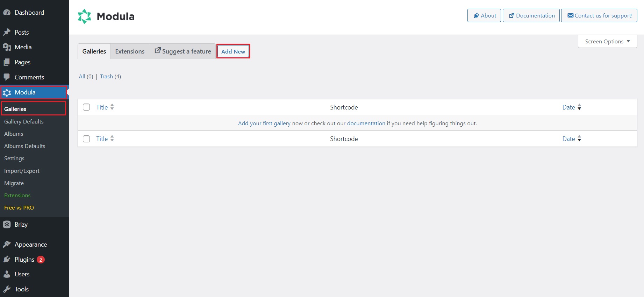The height and width of the screenshot is (297, 644).
Task: Check the select-all checkbox in table footer
Action: pos(86,139)
